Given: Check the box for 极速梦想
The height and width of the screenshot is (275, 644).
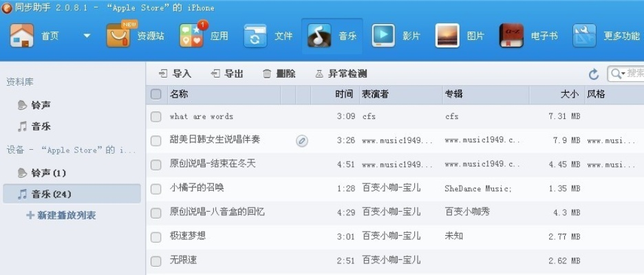Looking at the screenshot, I should pyautogui.click(x=155, y=237).
